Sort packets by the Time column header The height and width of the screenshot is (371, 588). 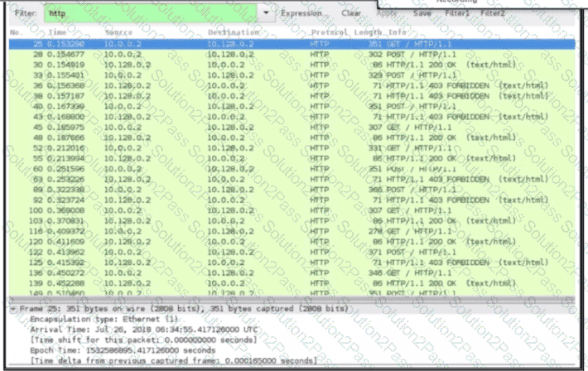point(57,31)
